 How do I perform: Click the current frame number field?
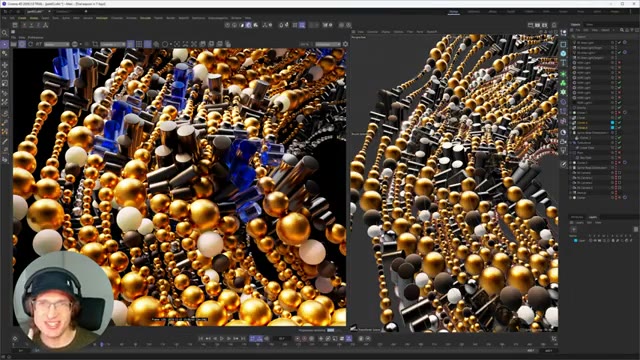click(282, 338)
